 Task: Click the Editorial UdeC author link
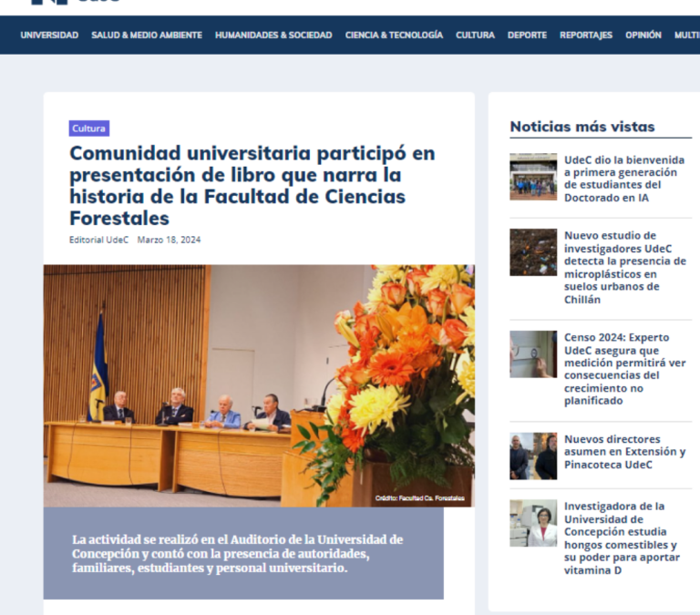[x=98, y=240]
